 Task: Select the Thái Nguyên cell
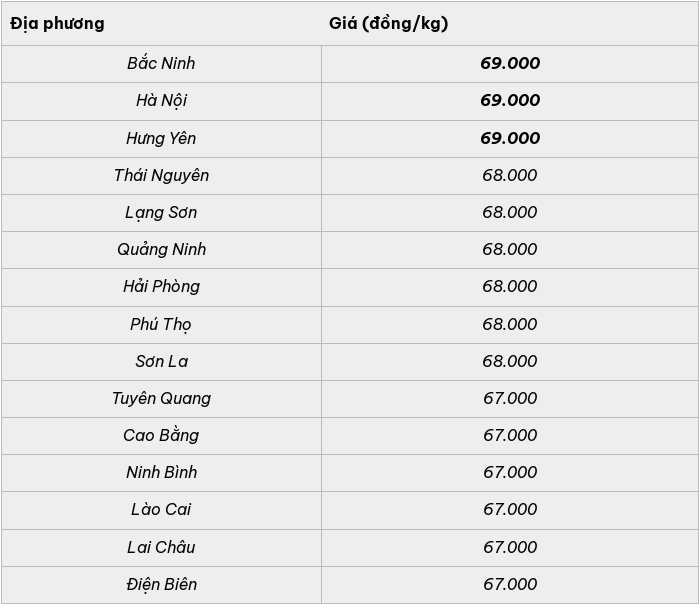pos(161,176)
